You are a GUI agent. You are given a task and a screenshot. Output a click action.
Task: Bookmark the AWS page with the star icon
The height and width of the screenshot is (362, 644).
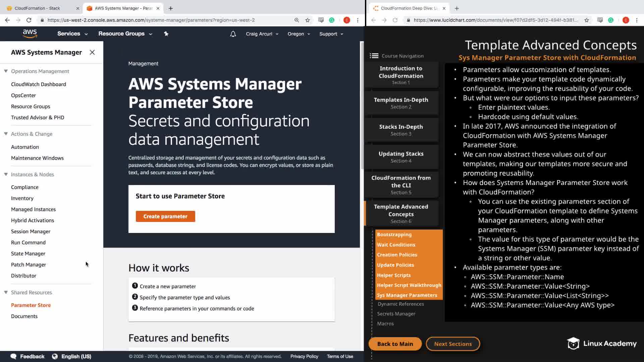[308, 20]
